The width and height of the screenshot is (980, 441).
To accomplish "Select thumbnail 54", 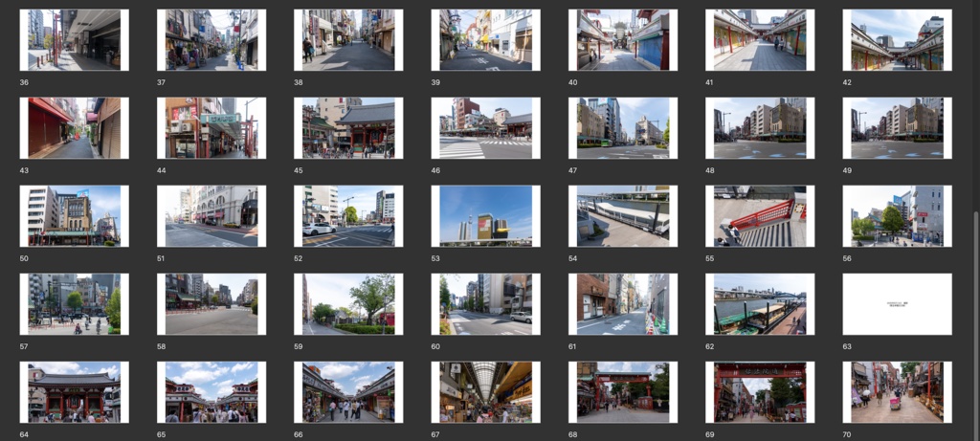I will pyautogui.click(x=623, y=216).
